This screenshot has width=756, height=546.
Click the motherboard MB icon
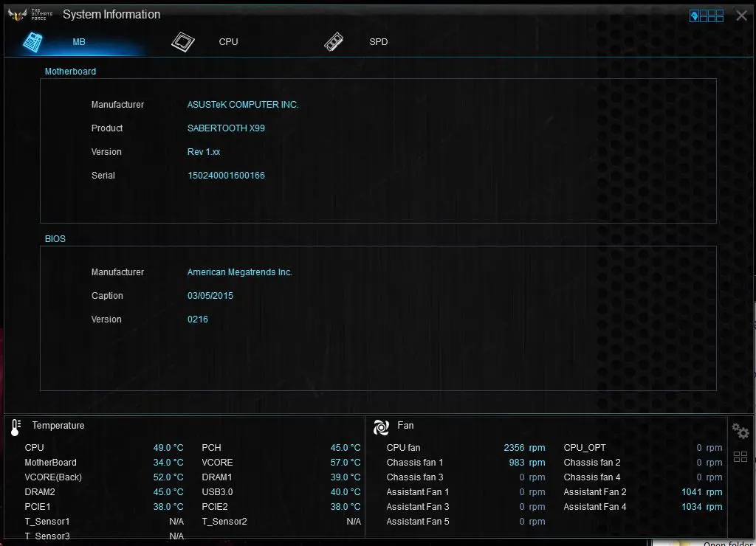click(x=32, y=42)
